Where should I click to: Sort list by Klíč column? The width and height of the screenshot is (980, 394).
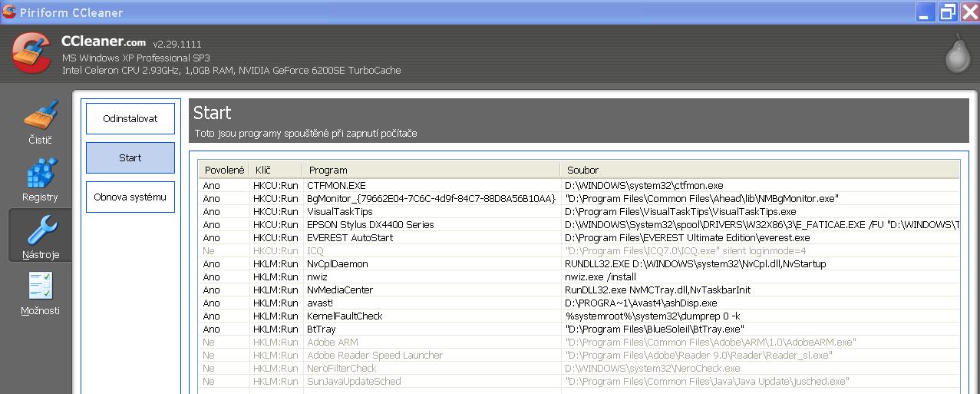(275, 170)
